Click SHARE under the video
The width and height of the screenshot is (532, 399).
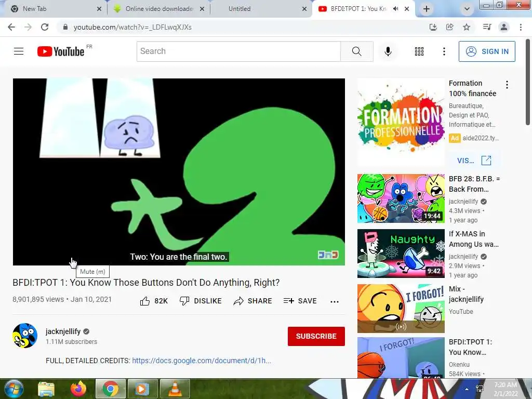(253, 301)
